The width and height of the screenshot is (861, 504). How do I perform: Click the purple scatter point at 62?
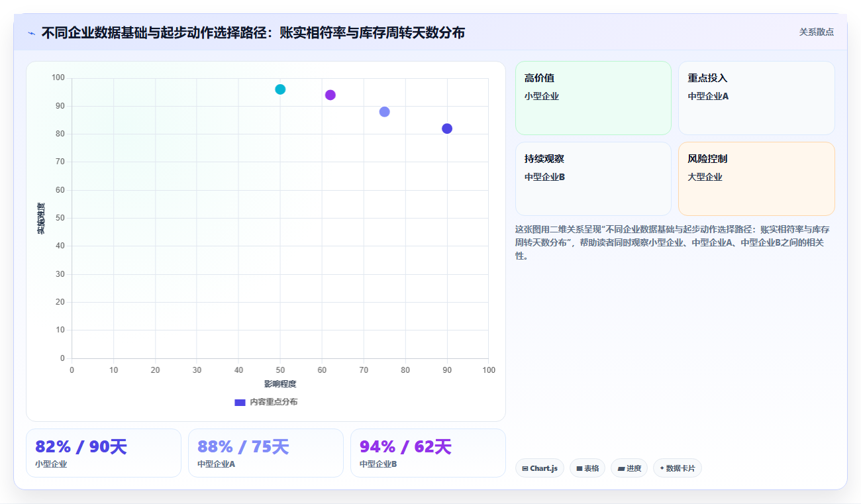[x=330, y=95]
